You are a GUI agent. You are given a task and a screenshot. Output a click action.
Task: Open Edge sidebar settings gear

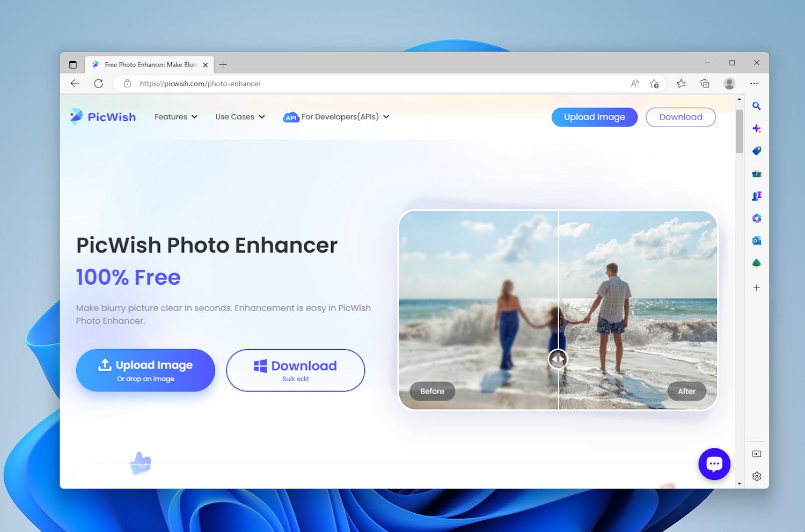point(756,476)
